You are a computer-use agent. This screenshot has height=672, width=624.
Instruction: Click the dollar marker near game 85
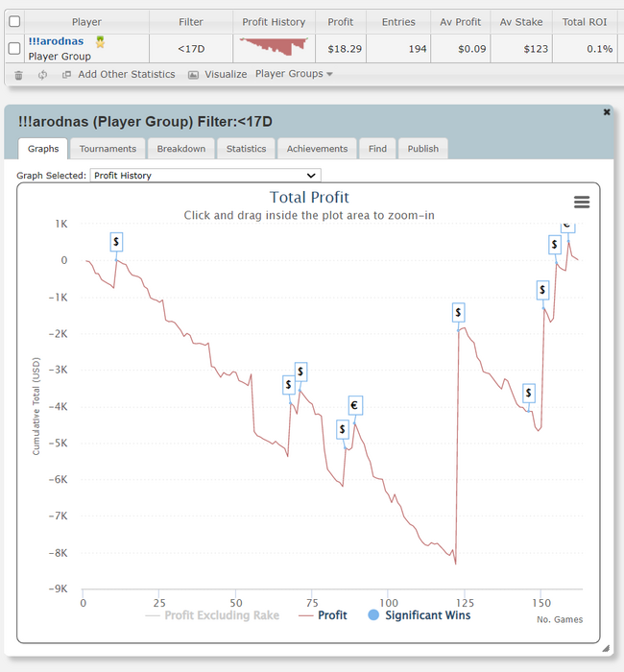[x=342, y=429]
